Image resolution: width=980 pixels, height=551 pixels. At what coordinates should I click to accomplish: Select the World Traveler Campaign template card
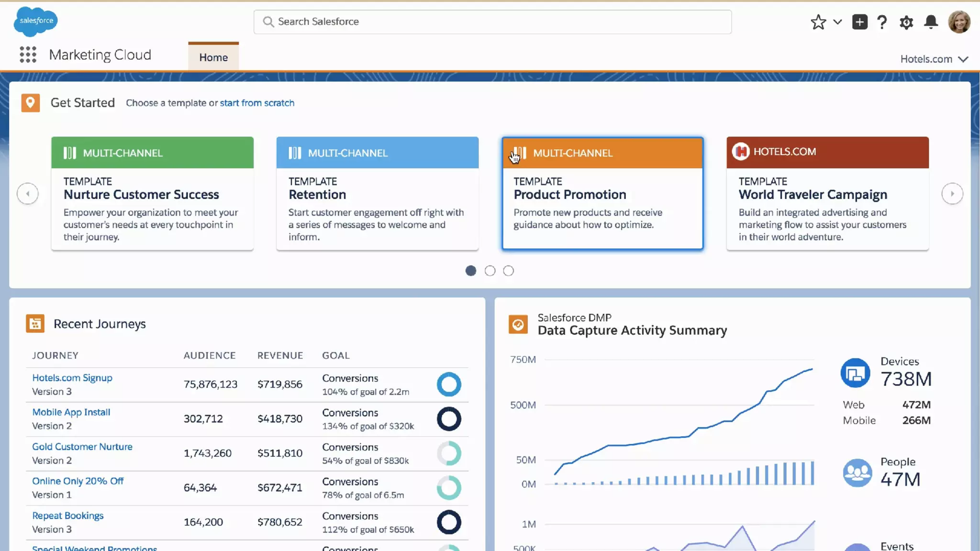click(x=827, y=193)
